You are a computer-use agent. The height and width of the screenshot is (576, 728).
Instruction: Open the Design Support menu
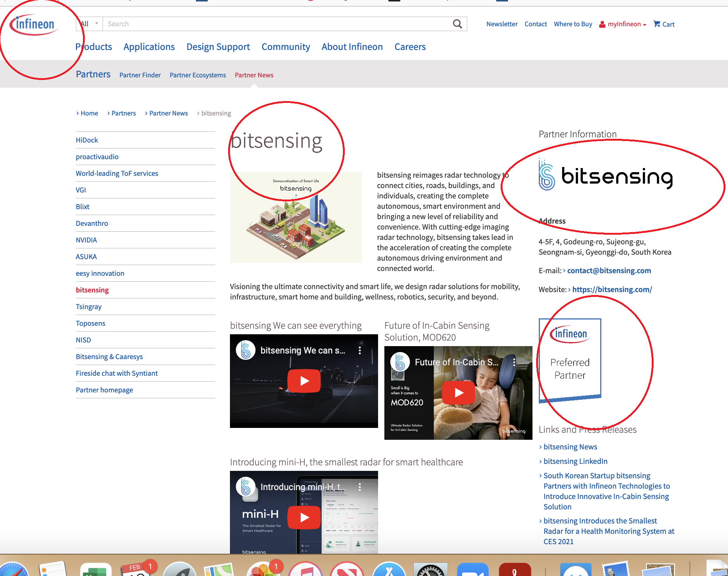point(218,47)
